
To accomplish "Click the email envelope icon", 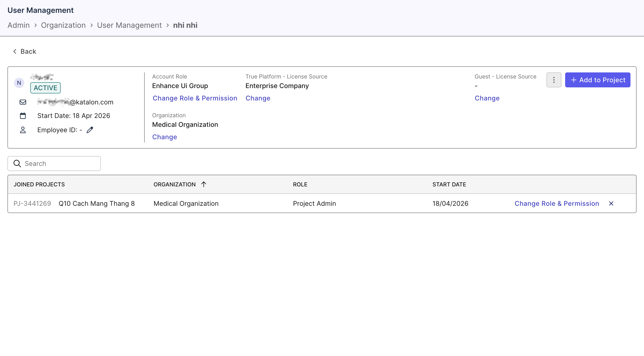I will coord(23,102).
